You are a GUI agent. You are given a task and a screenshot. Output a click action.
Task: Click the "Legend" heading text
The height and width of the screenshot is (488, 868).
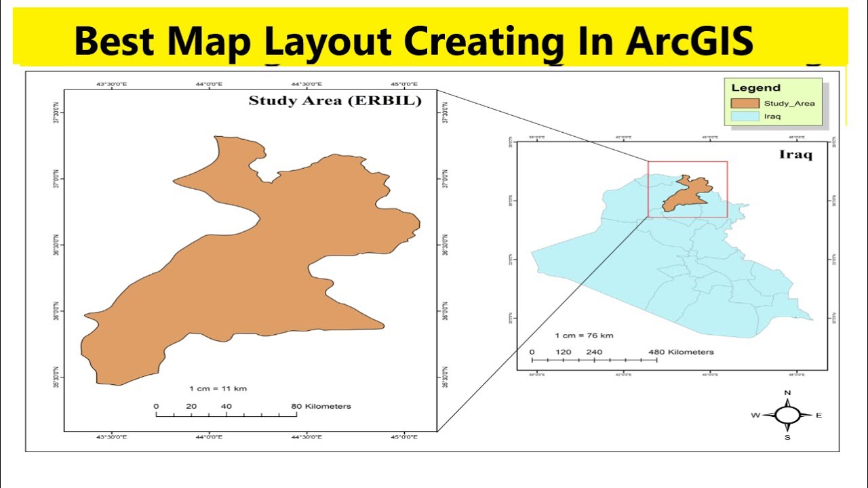tap(755, 87)
